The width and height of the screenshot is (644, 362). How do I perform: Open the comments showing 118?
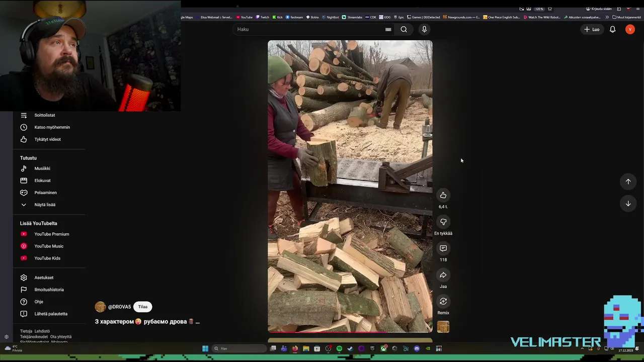tap(443, 248)
